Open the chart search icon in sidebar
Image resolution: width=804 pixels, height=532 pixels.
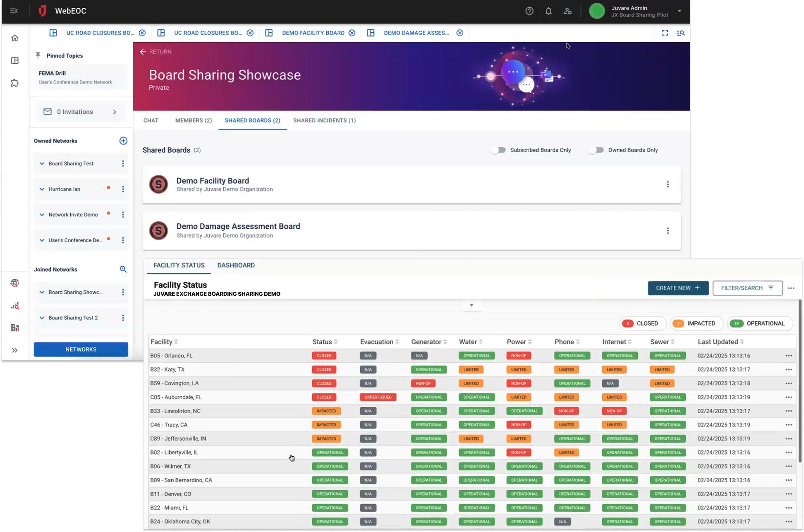pyautogui.click(x=15, y=306)
